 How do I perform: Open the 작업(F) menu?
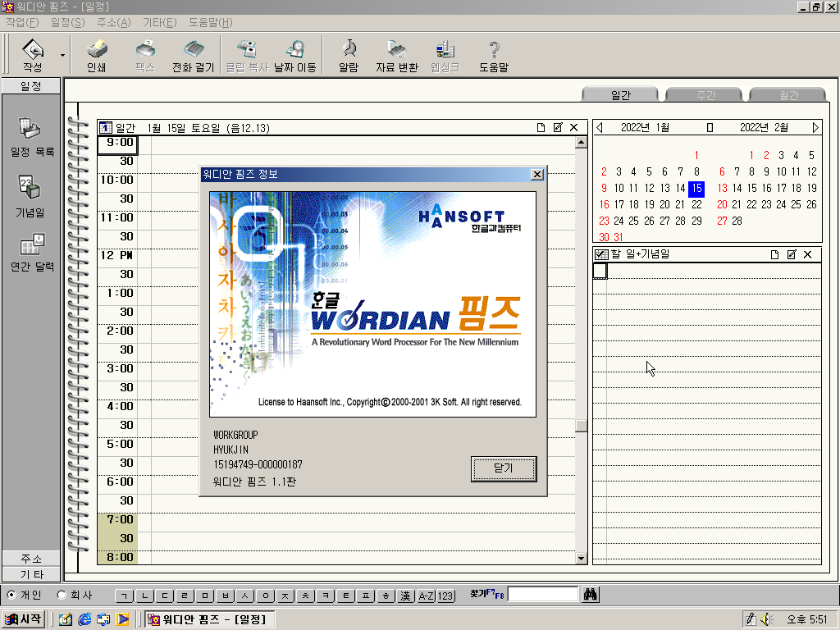click(x=22, y=22)
